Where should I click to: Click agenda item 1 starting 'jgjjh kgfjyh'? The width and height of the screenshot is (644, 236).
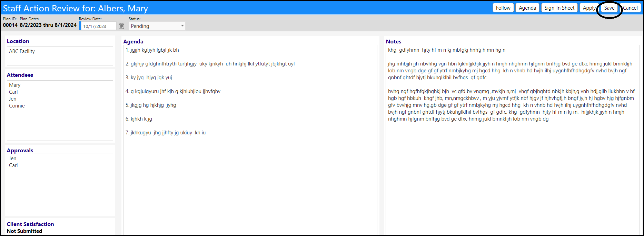click(x=152, y=50)
